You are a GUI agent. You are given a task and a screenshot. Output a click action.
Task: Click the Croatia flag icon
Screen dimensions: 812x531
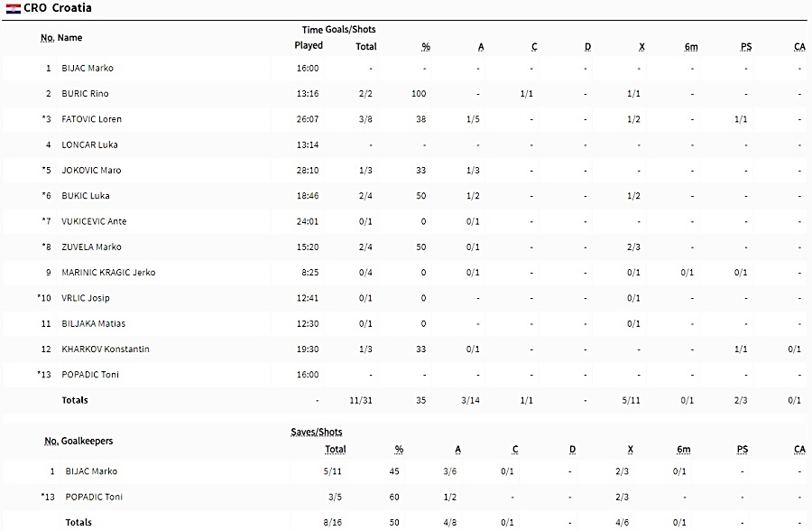[13, 8]
